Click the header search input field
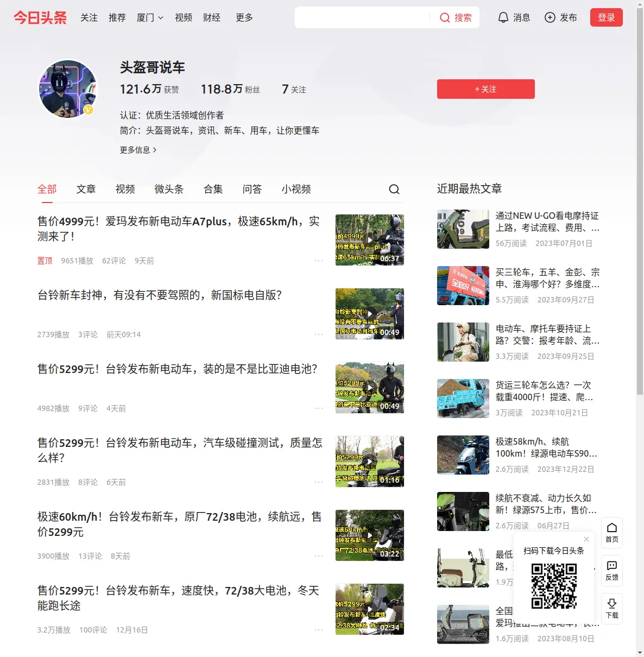Screen dimensions: 644x657 click(x=363, y=17)
